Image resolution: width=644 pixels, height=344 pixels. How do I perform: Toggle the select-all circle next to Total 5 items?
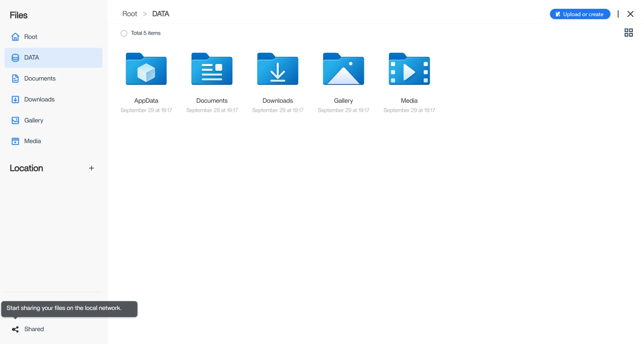tap(124, 33)
